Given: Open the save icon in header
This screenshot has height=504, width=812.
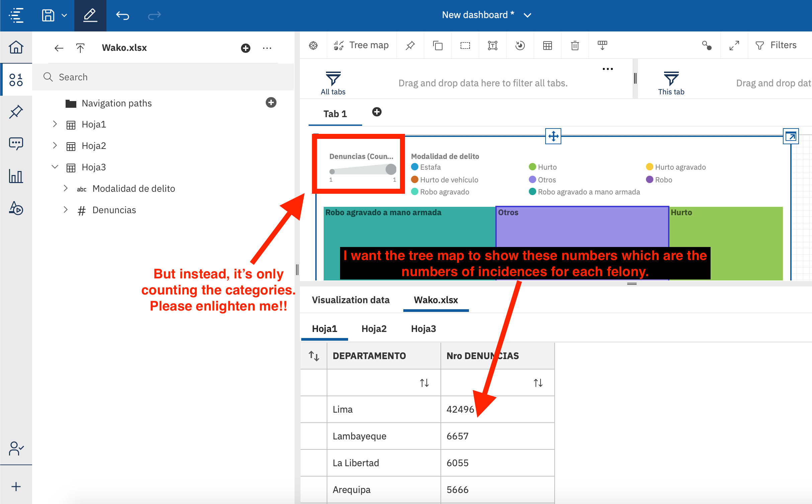Looking at the screenshot, I should tap(48, 15).
